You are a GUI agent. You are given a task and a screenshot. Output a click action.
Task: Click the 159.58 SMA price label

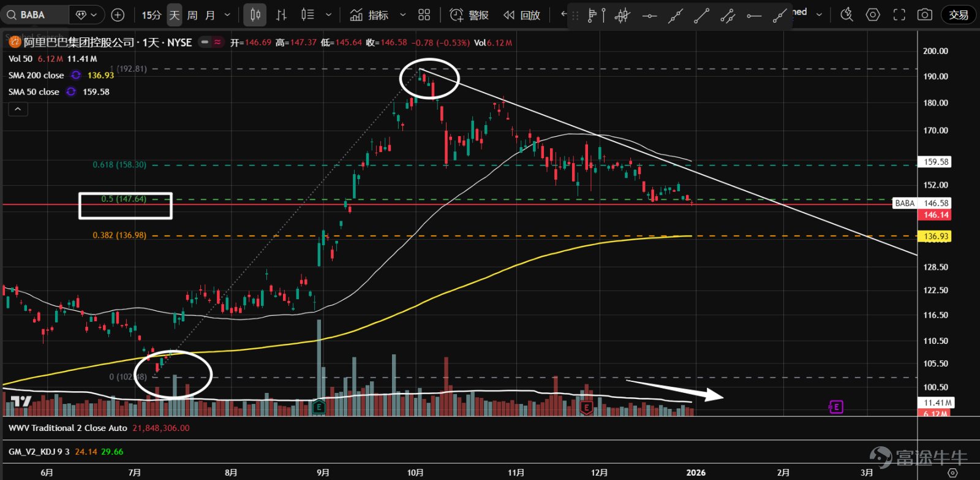[x=936, y=162]
